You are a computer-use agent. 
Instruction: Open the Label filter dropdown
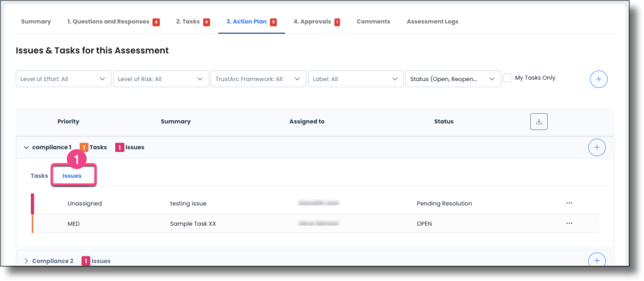tap(355, 79)
